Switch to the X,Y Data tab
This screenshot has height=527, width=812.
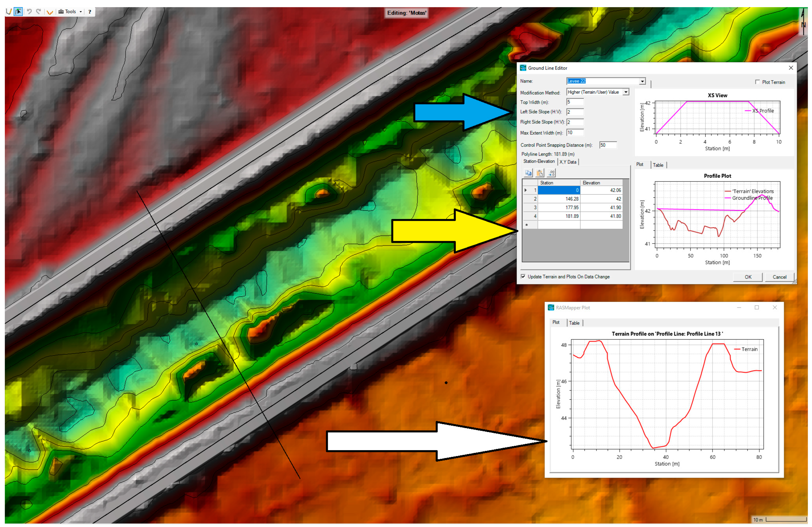[x=568, y=162]
